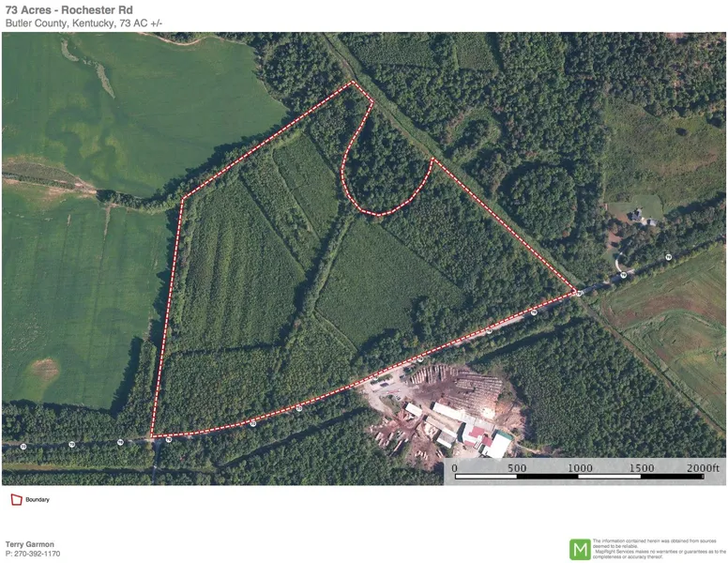Click the 'Boundary' legend label
This screenshot has height=563, width=728.
tap(38, 500)
